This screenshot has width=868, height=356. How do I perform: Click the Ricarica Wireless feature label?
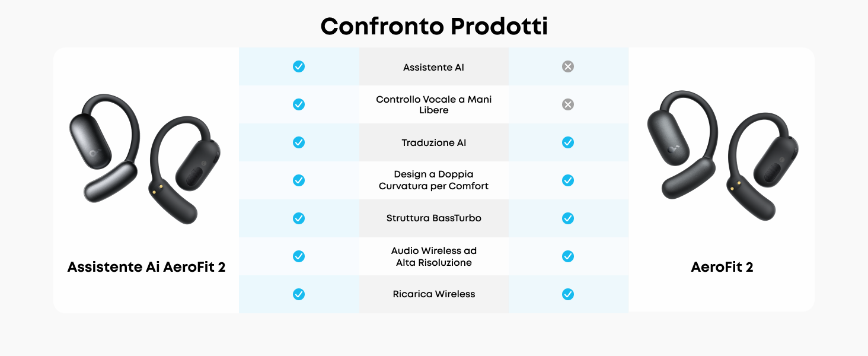pyautogui.click(x=434, y=294)
